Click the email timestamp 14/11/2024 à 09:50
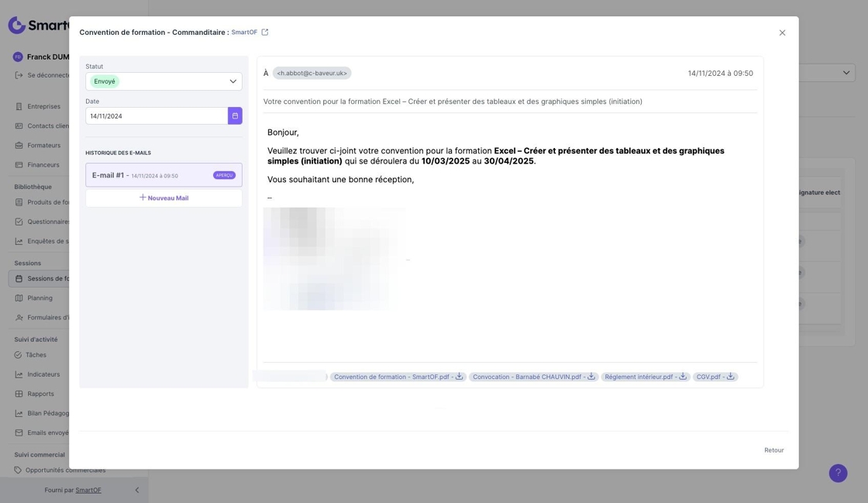Screen dimensions: 868x503 point(720,73)
